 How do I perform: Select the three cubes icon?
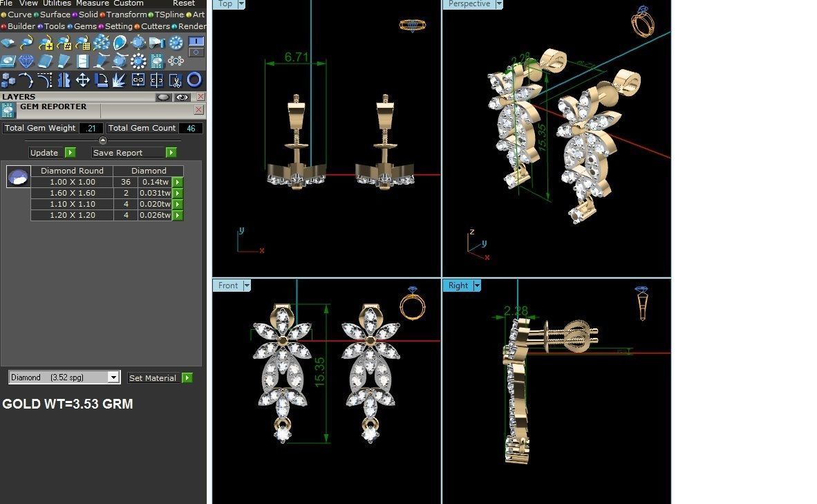coord(8,80)
